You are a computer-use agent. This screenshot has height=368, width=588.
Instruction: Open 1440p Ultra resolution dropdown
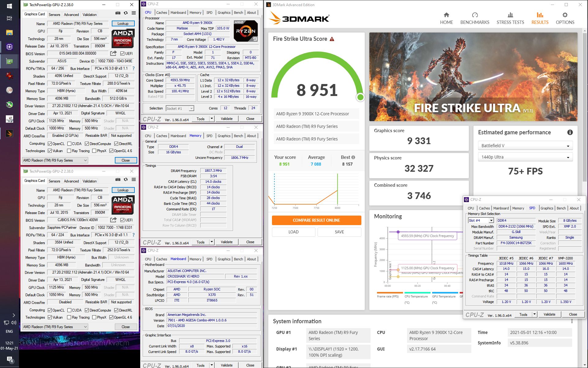pos(525,157)
